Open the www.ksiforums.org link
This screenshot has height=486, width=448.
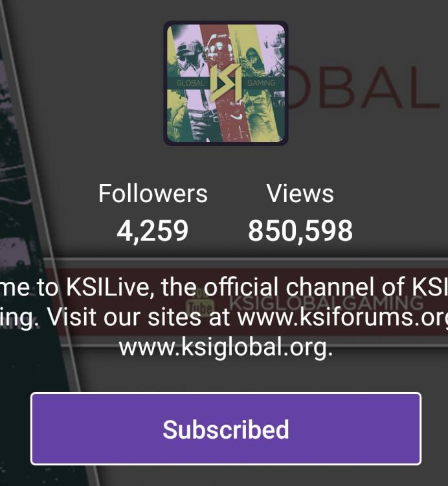(x=342, y=317)
